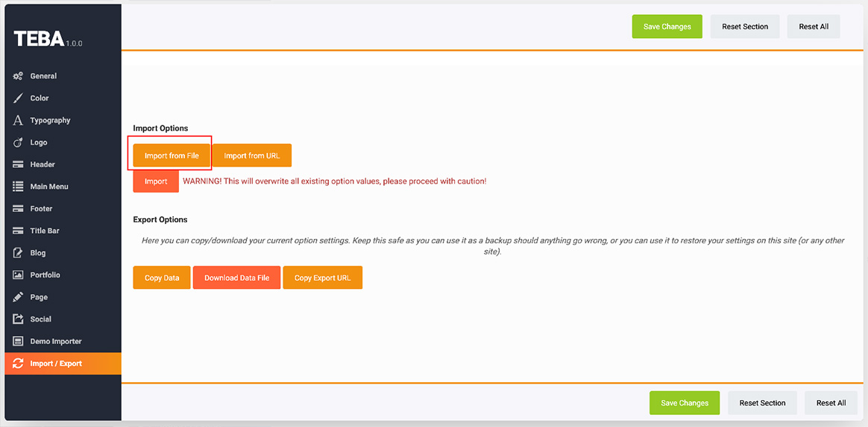
Task: Click the Social share icon
Action: [18, 319]
